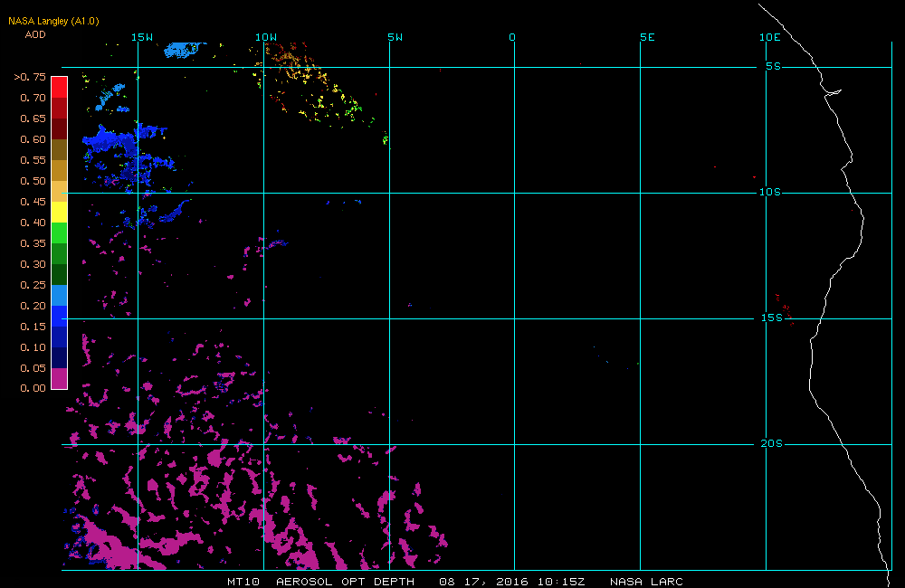The image size is (905, 588).
Task: Click the 08 17, 2016 date text
Action: click(483, 581)
